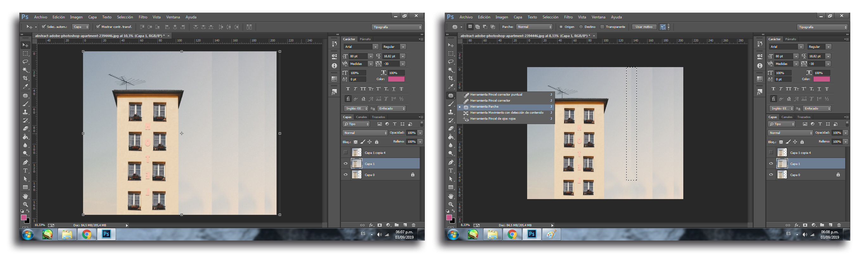Image resolution: width=868 pixels, height=257 pixels.
Task: Pick the Rectangle shape tool in right window
Action: [451, 187]
